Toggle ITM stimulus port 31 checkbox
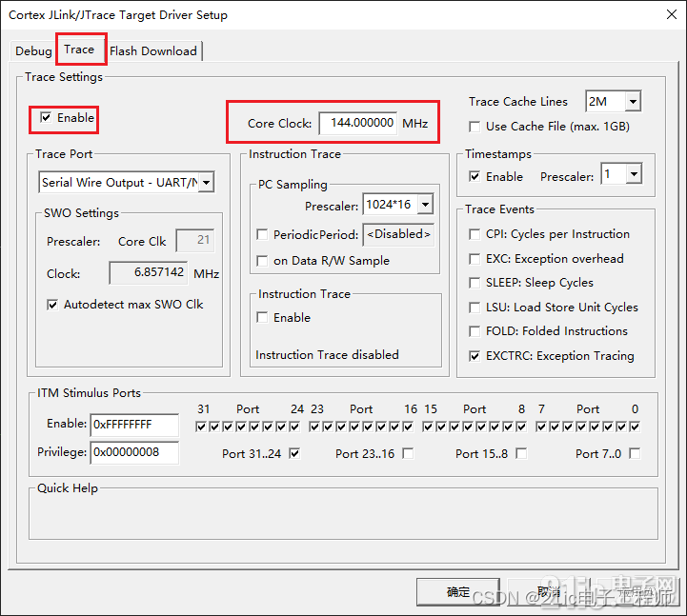Image resolution: width=687 pixels, height=616 pixels. pyautogui.click(x=201, y=427)
